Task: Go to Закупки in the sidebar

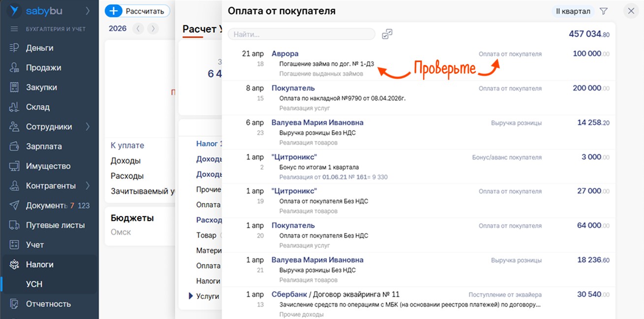Action: 41,87
